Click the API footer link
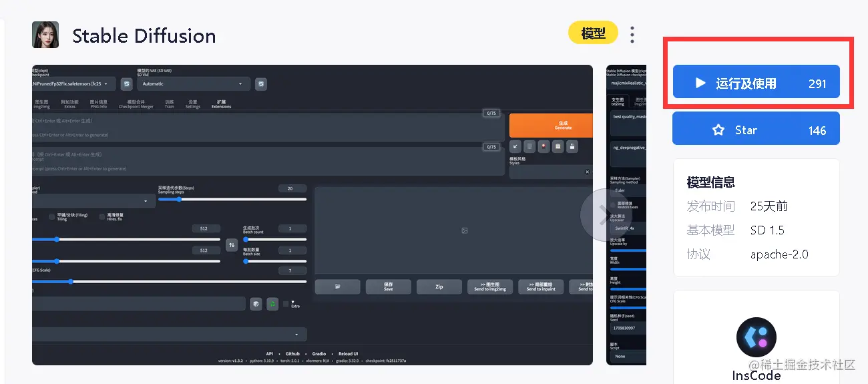 [270, 354]
